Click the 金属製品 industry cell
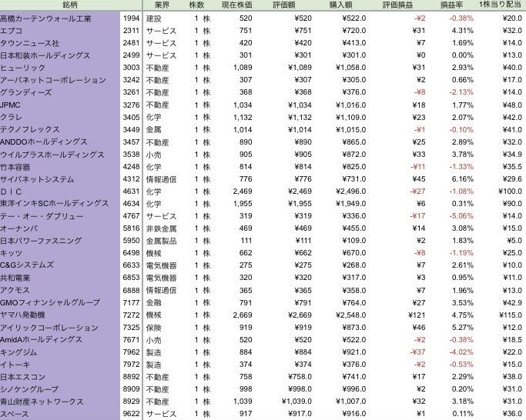526x420 pixels. pyautogui.click(x=162, y=241)
